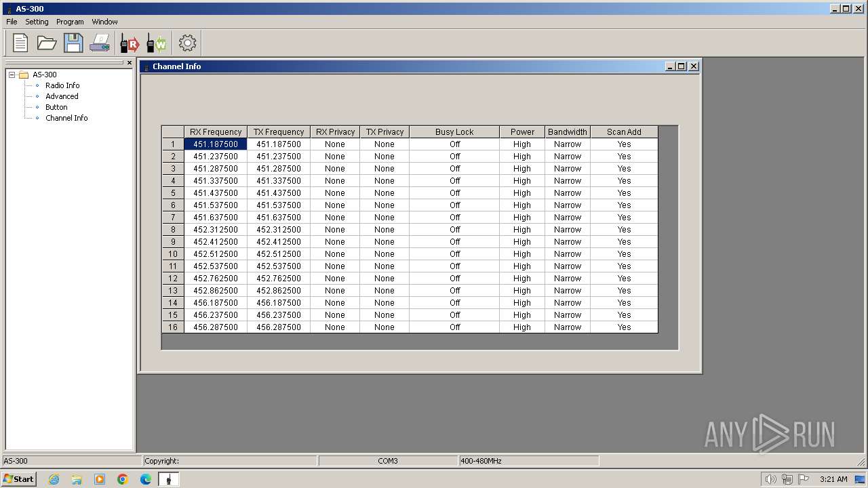This screenshot has height=488, width=868.
Task: Create a new file with toolbar icon
Action: click(20, 43)
